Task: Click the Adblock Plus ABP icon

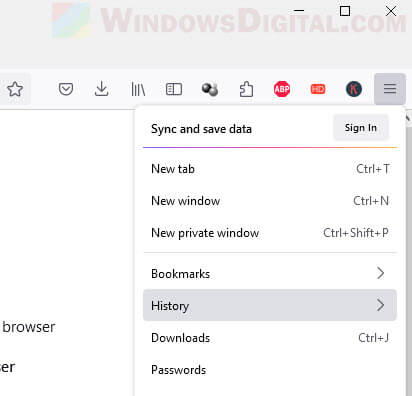Action: (282, 89)
